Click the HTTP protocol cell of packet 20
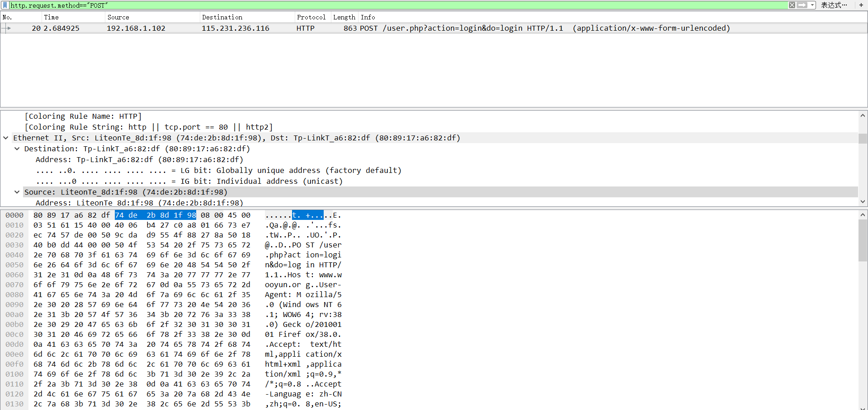 click(306, 28)
